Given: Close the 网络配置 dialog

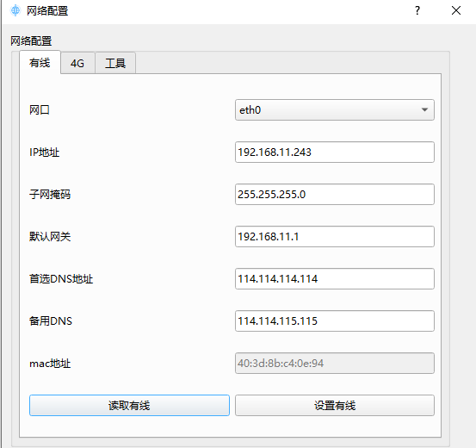Looking at the screenshot, I should coord(456,10).
